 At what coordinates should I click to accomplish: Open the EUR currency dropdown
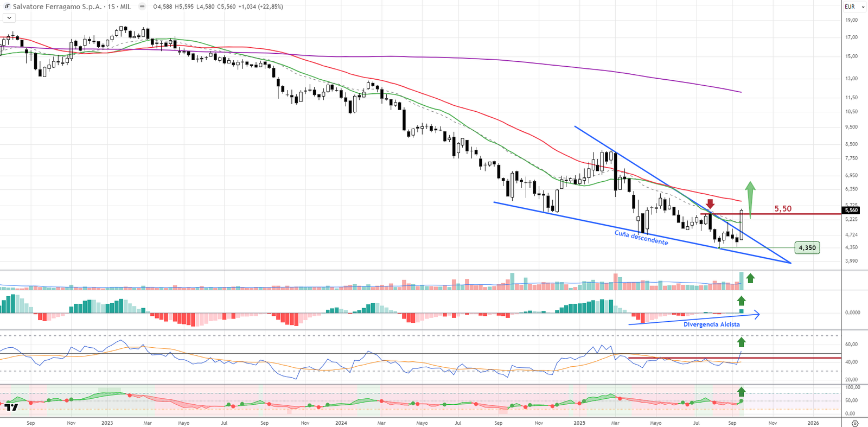[853, 7]
